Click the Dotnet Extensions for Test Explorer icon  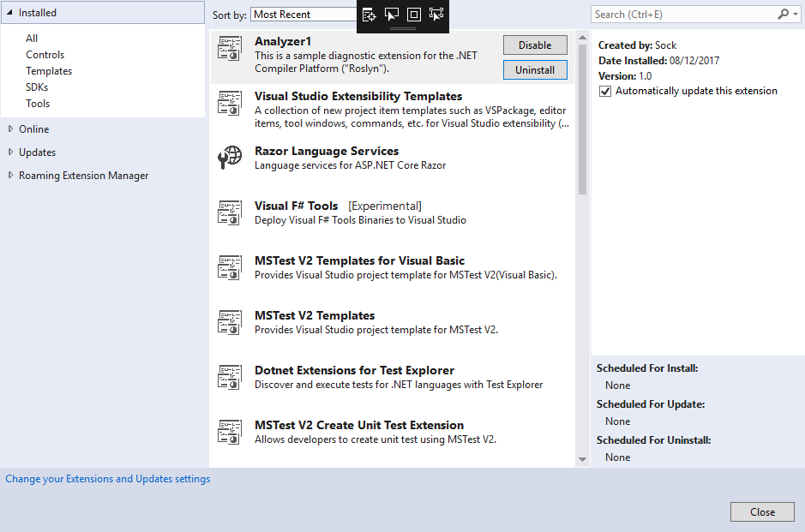pyautogui.click(x=230, y=378)
